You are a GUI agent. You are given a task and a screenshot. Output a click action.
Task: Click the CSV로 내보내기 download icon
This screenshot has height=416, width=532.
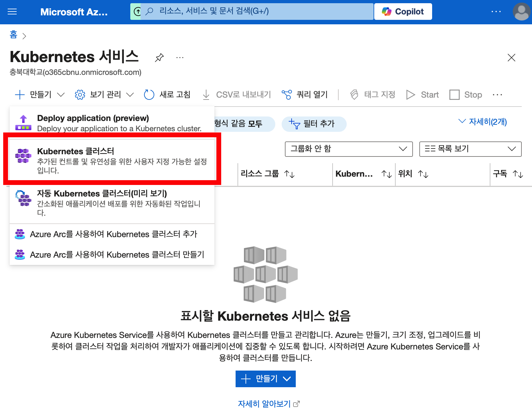click(206, 95)
